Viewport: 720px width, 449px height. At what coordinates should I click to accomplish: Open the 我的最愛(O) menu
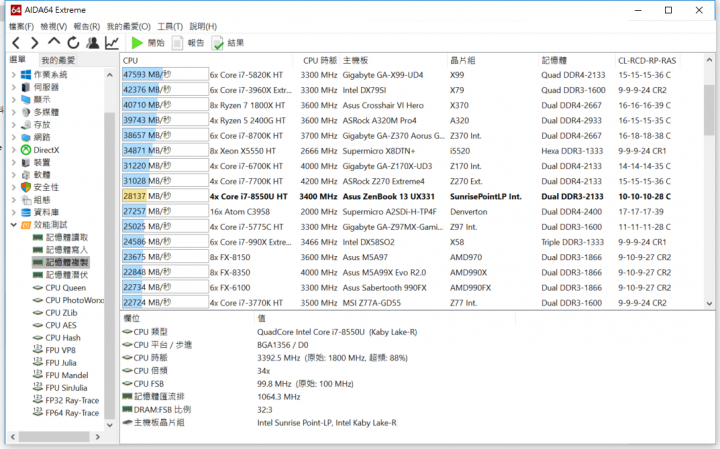coord(129,27)
